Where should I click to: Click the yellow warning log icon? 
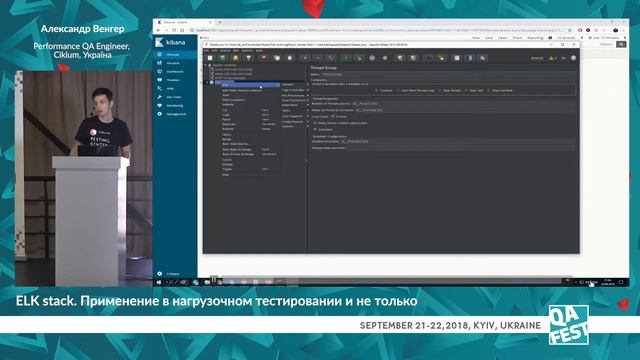pyautogui.click(x=551, y=58)
